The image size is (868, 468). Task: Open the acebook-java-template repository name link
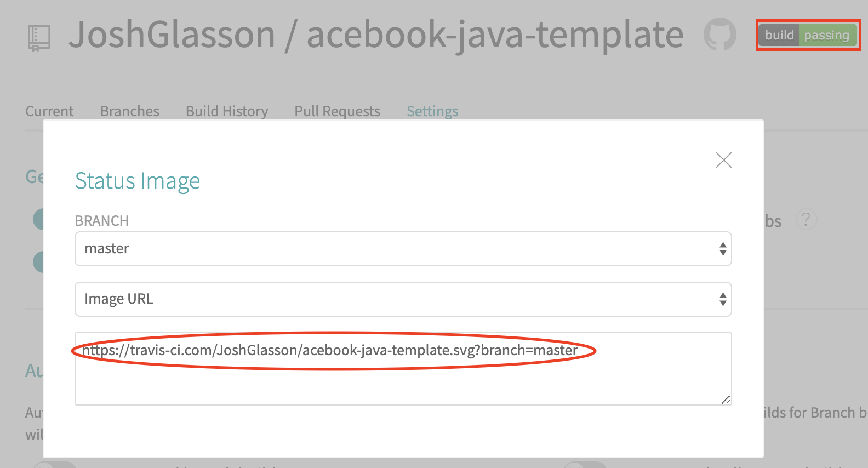[x=494, y=35]
